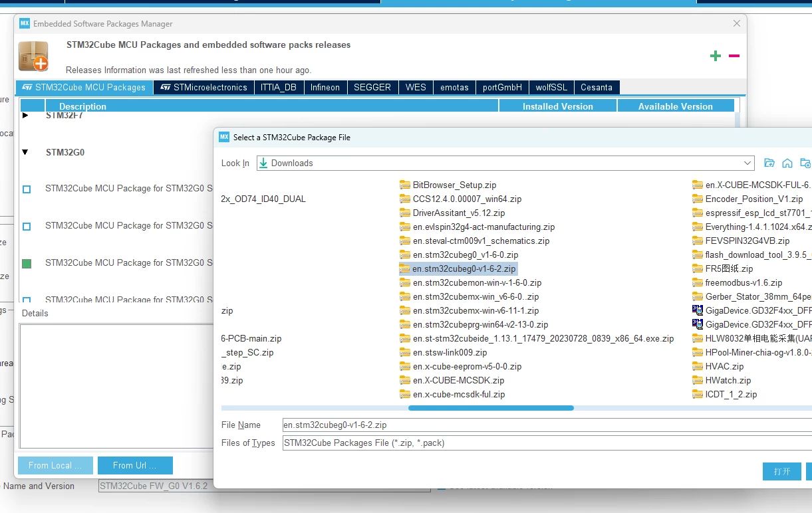
Task: Click the file icon of FR5图纸.zip
Action: coord(698,268)
